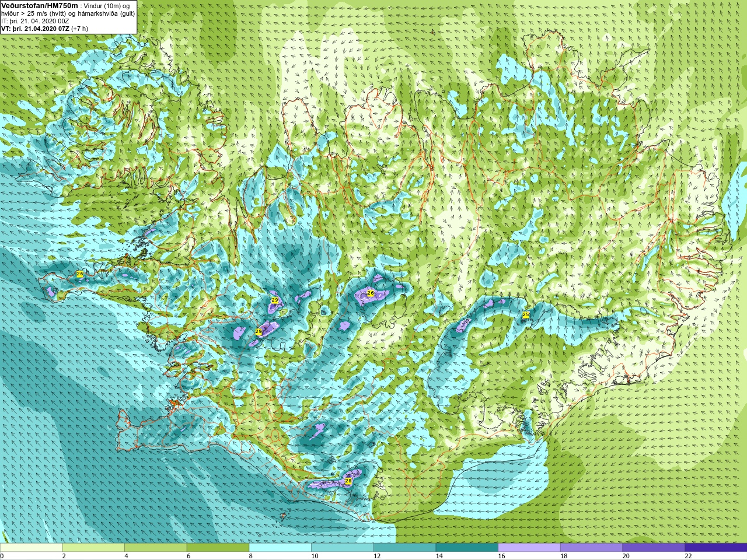Select the 0–2 m/s palest legend swatch
The image size is (747, 560).
click(31, 548)
